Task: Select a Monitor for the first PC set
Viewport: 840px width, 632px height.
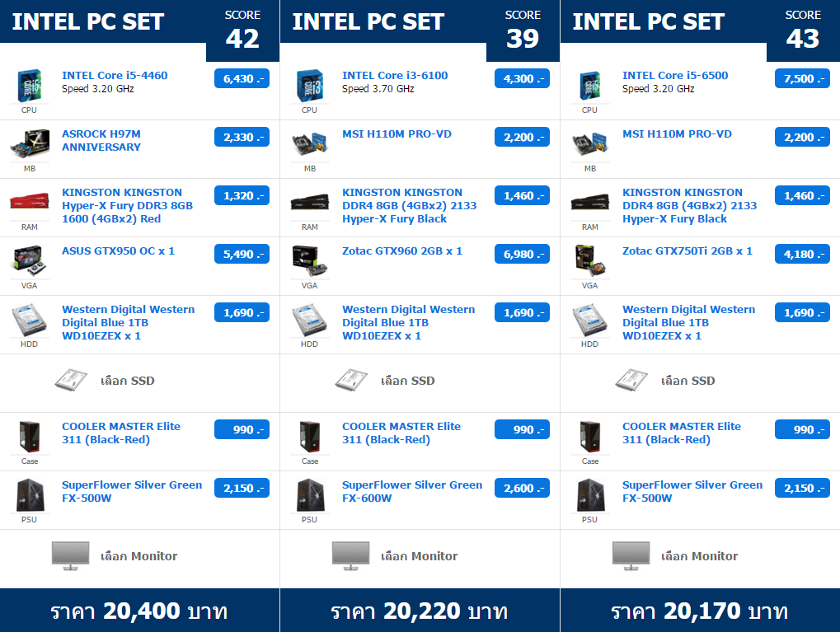Action: (138, 556)
